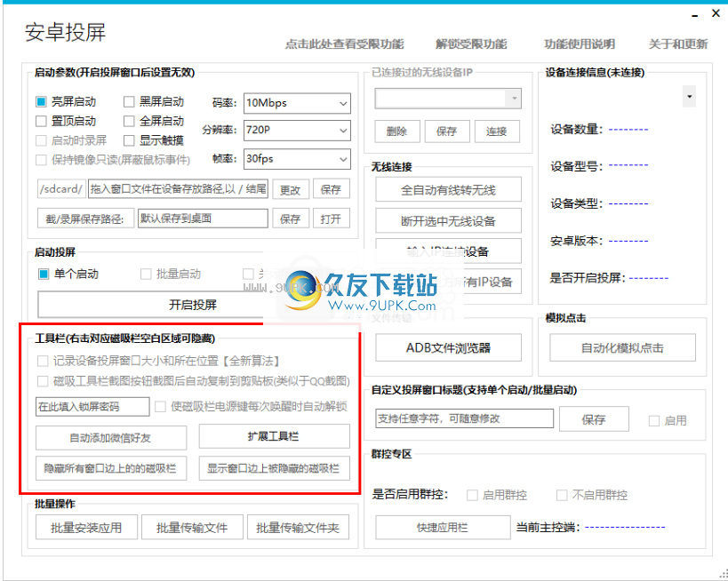The image size is (728, 581).
Task: Open the 扩展工具栏
Action: pyautogui.click(x=275, y=436)
